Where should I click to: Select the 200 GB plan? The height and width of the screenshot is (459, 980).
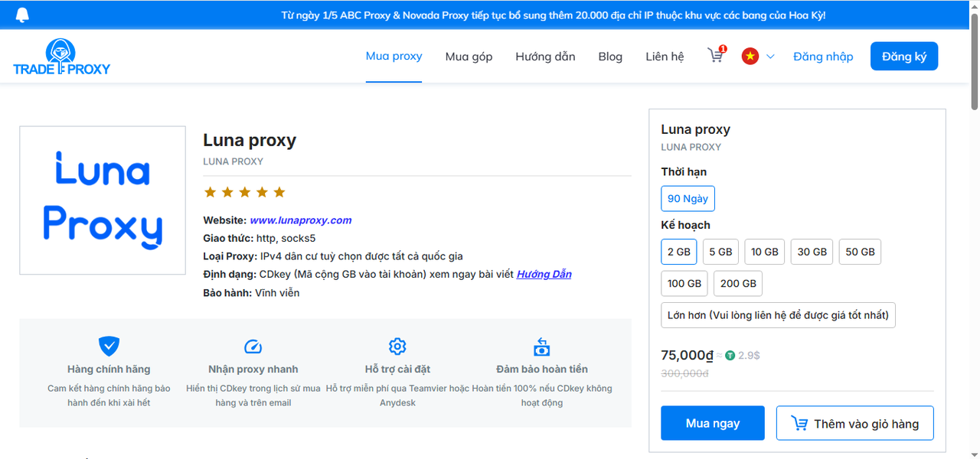[738, 283]
